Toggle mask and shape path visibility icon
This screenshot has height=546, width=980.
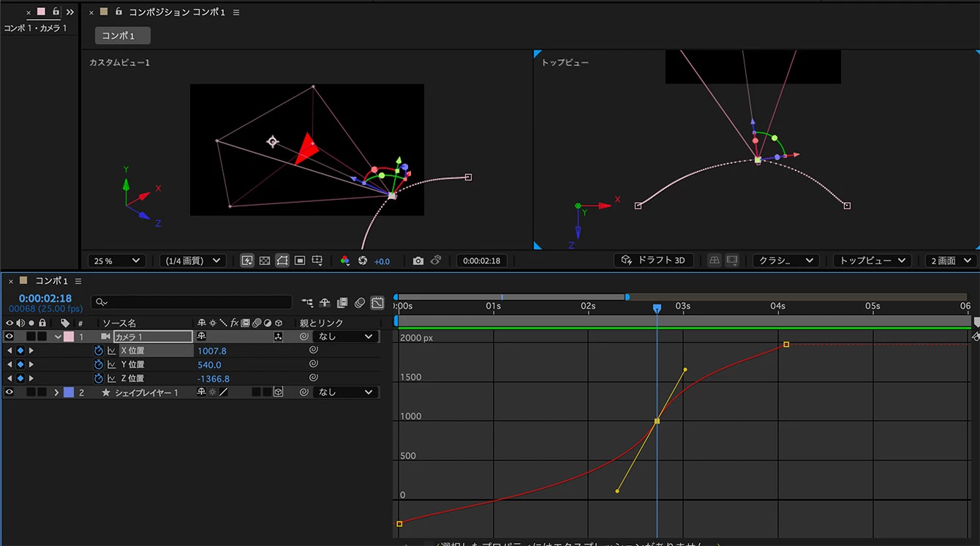click(282, 261)
